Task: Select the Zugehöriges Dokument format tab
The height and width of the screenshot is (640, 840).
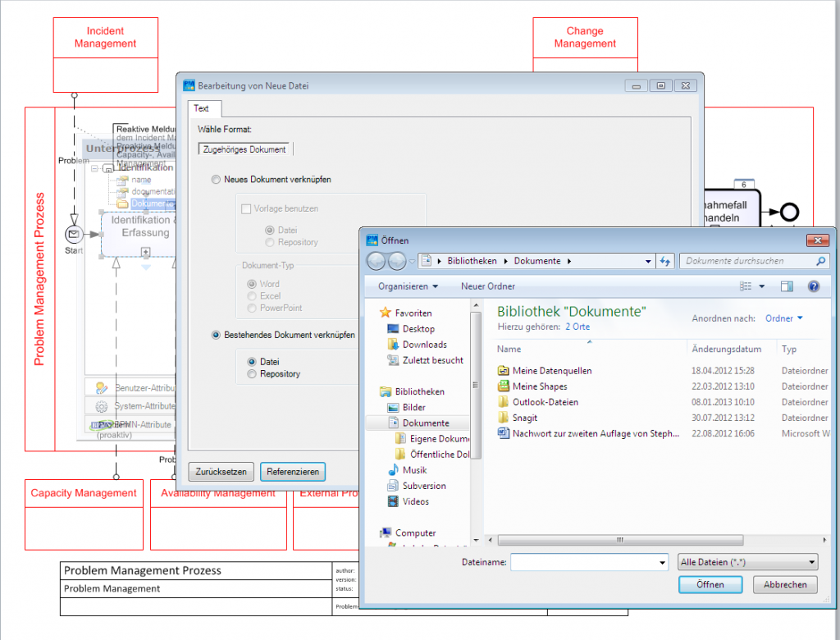Action: click(x=244, y=149)
